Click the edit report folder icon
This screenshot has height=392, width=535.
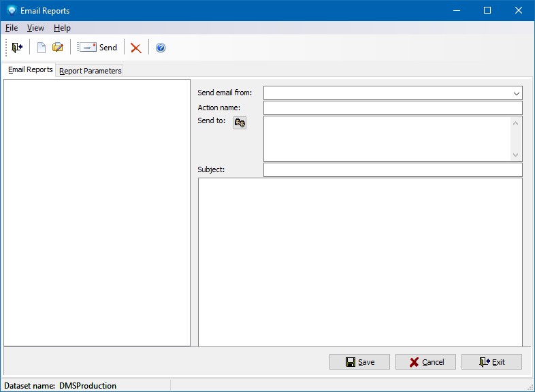[x=58, y=48]
